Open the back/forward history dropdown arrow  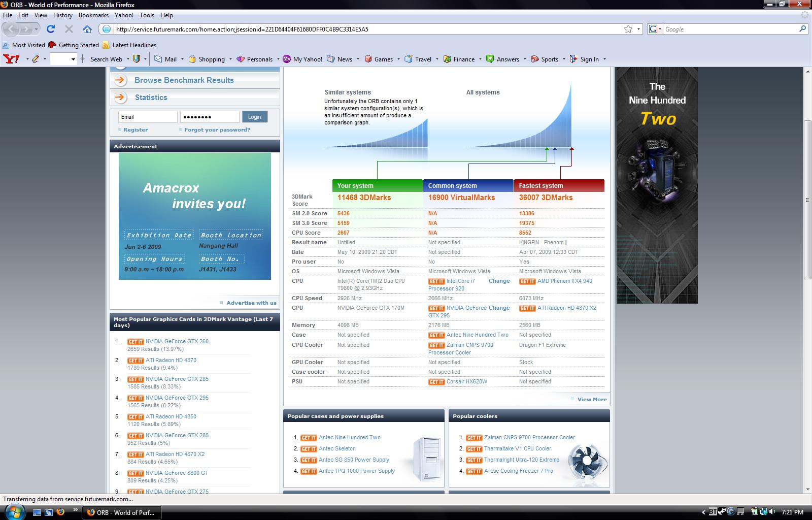coord(37,29)
